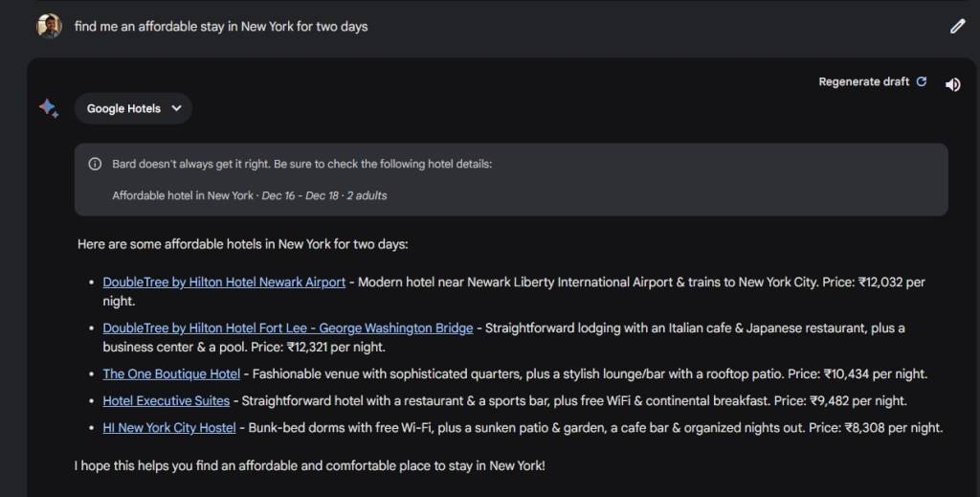The height and width of the screenshot is (497, 980).
Task: Open HI New York City Hostel link
Action: tap(169, 427)
